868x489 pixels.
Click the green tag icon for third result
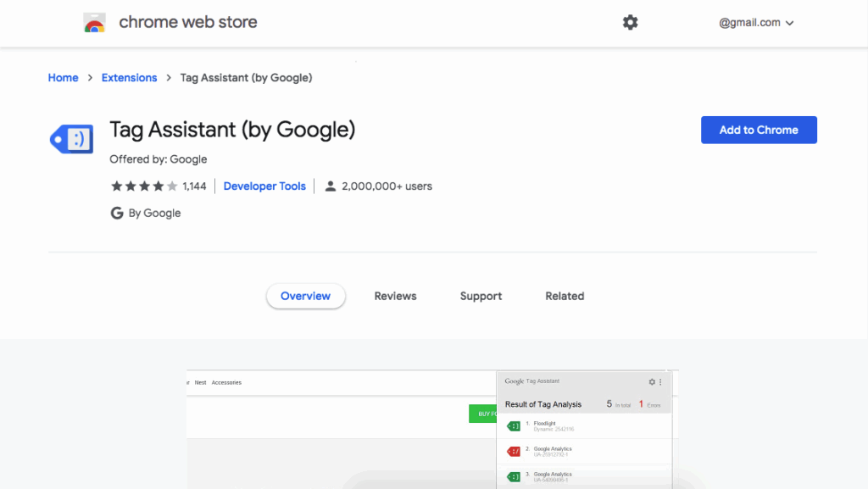[514, 476]
